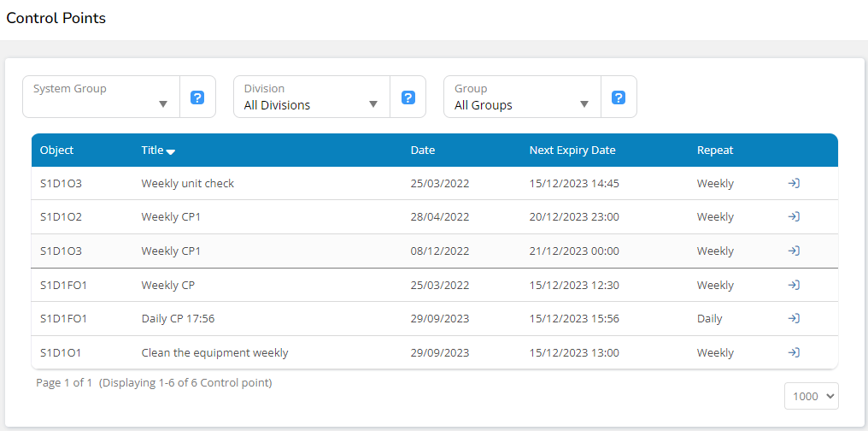868x431 pixels.
Task: Select the Daily CP 17:56 row title
Action: 178,319
